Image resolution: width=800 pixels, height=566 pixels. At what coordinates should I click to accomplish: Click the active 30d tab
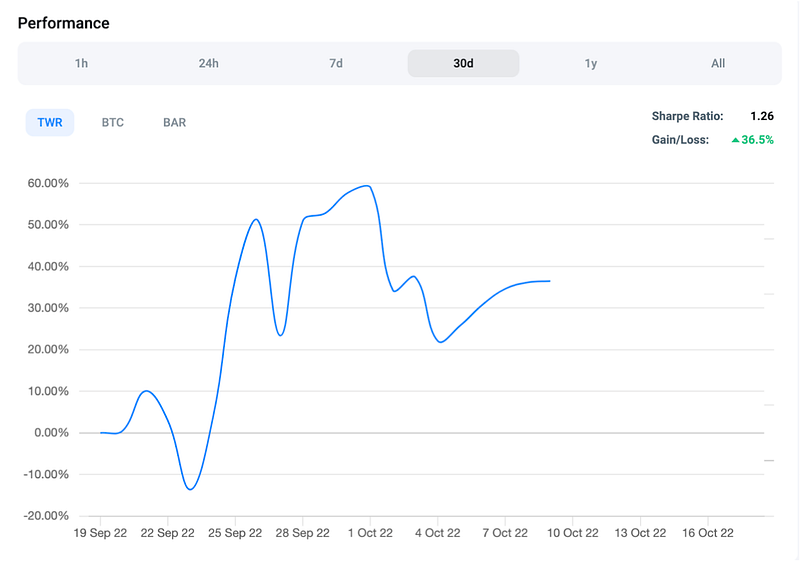(x=463, y=63)
